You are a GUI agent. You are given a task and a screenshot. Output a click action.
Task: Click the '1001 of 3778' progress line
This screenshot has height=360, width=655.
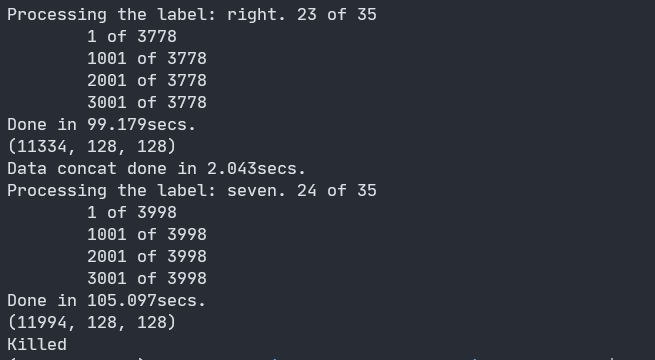(x=147, y=58)
